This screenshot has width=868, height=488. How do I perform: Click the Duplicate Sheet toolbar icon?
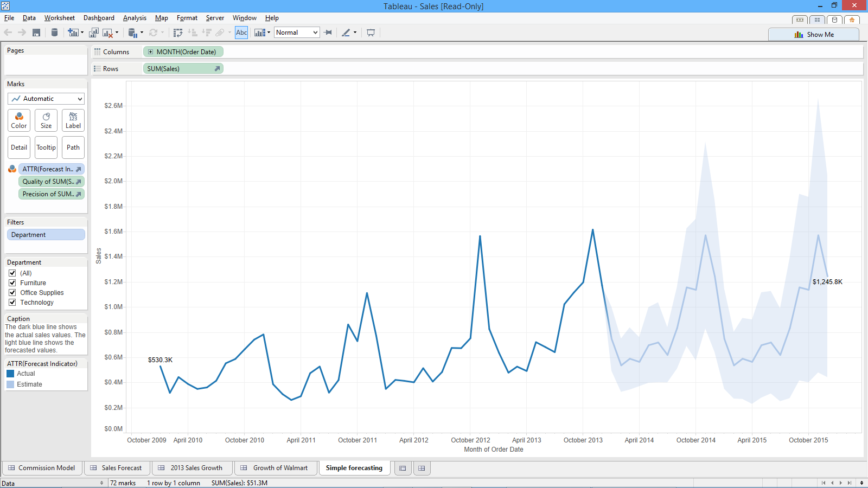(94, 33)
